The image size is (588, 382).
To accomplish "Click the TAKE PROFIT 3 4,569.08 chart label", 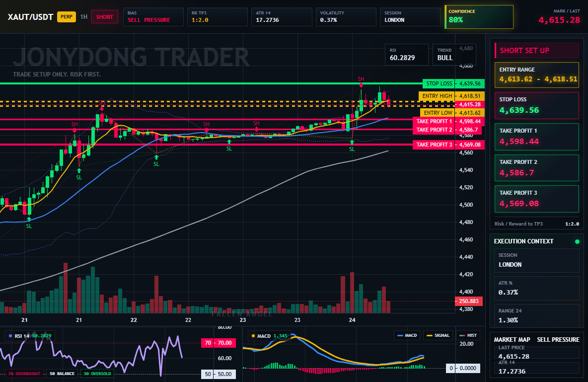I will [448, 145].
